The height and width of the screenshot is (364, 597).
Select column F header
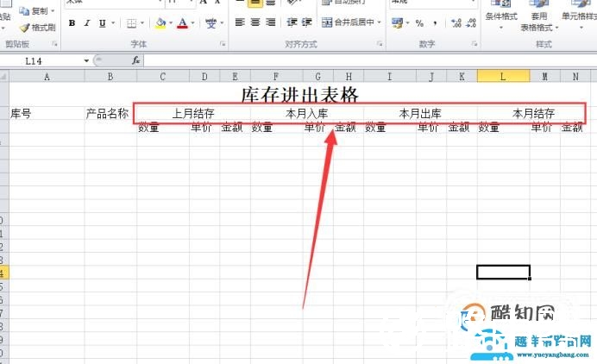point(276,77)
